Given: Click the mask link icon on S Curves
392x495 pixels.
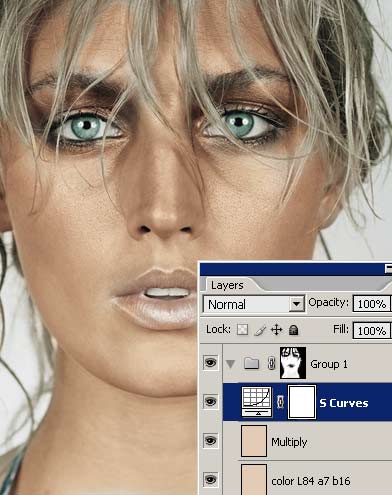Looking at the screenshot, I should pos(280,402).
